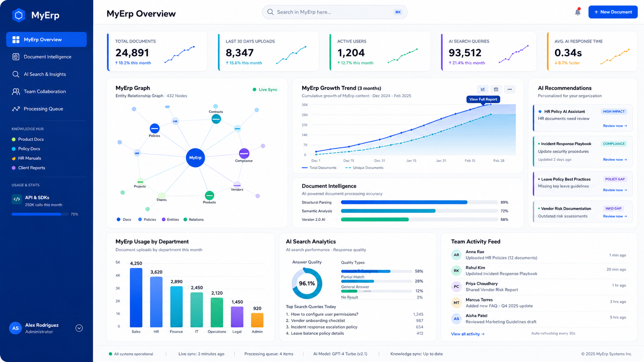644x362 pixels.
Task: Select the Contracts node in MyErp Graph
Action: tap(216, 119)
